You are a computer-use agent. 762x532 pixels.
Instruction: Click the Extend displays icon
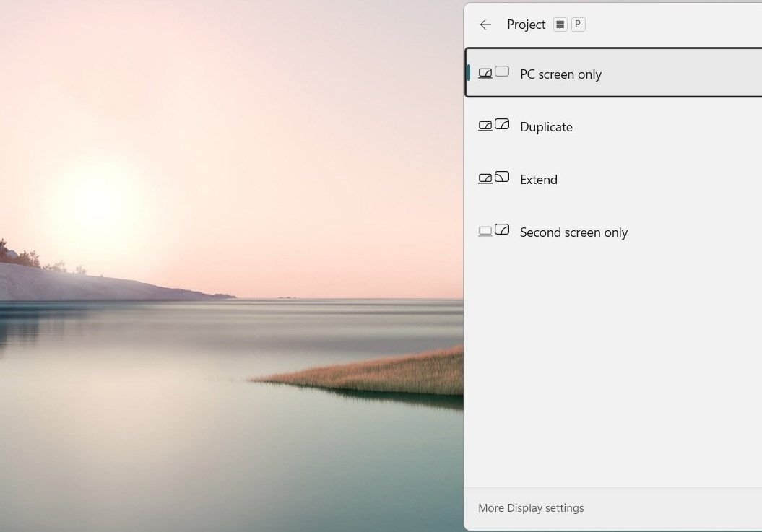[x=494, y=178]
